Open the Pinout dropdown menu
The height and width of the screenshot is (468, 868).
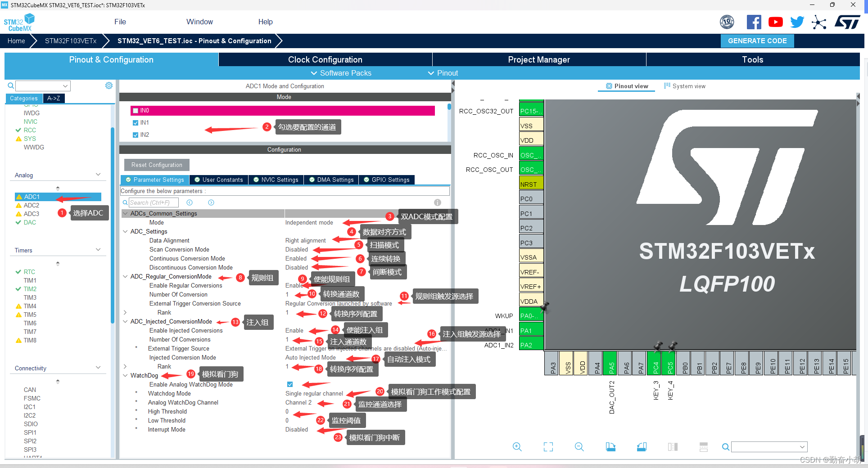coord(443,73)
